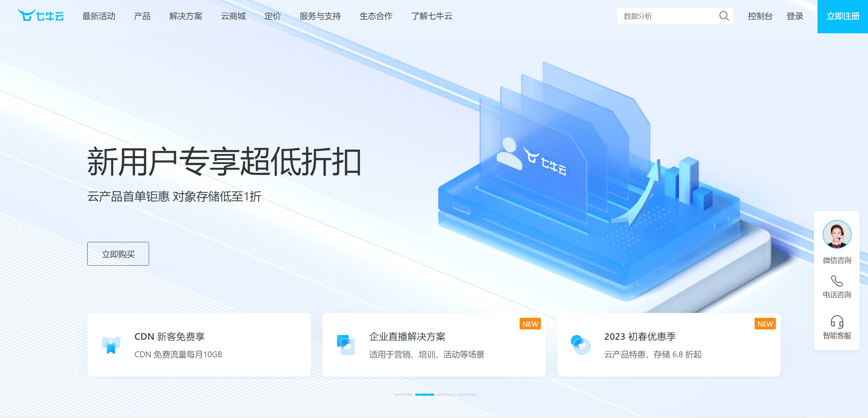Go to 云商城

click(x=234, y=16)
